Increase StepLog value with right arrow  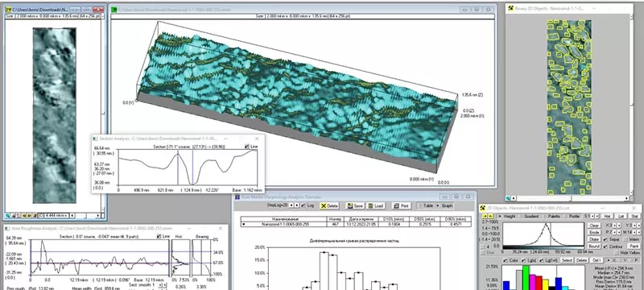click(x=296, y=205)
